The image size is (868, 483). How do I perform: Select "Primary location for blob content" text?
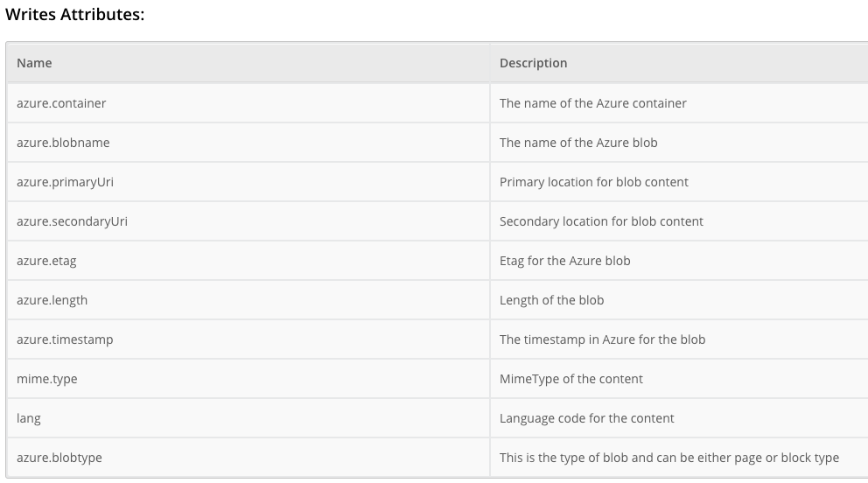pyautogui.click(x=593, y=182)
